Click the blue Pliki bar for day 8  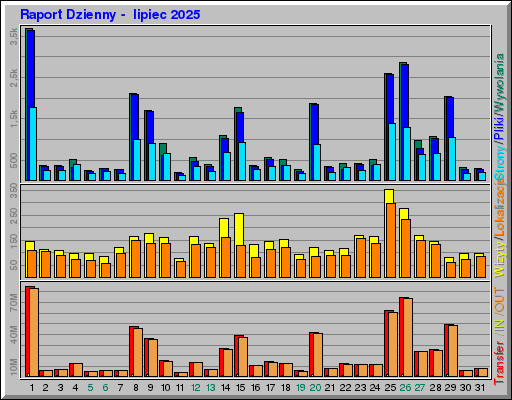point(135,117)
